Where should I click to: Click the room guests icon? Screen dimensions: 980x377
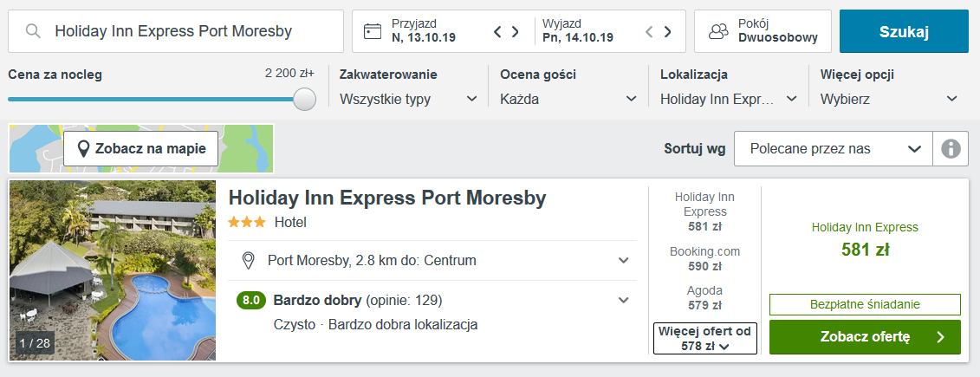coord(718,31)
